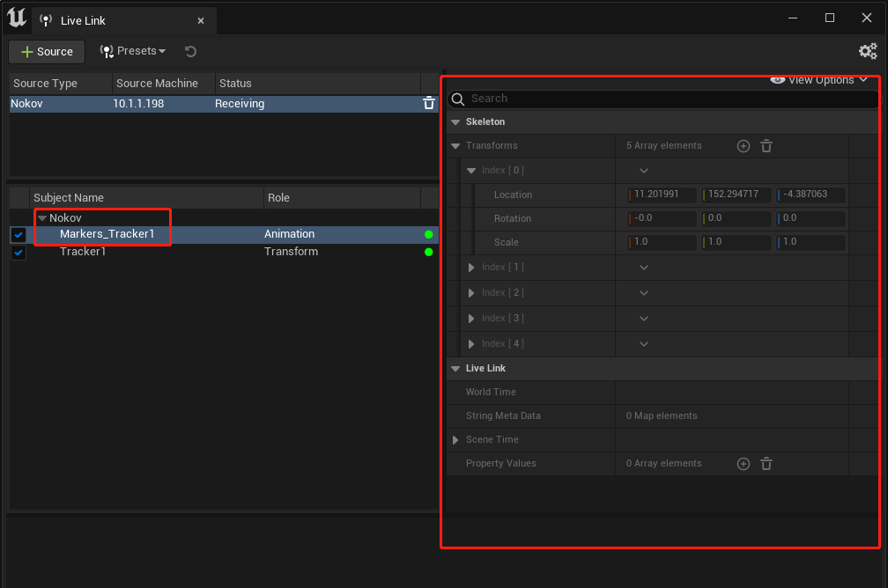Clear Property Values array with trash icon
888x588 pixels.
click(766, 464)
